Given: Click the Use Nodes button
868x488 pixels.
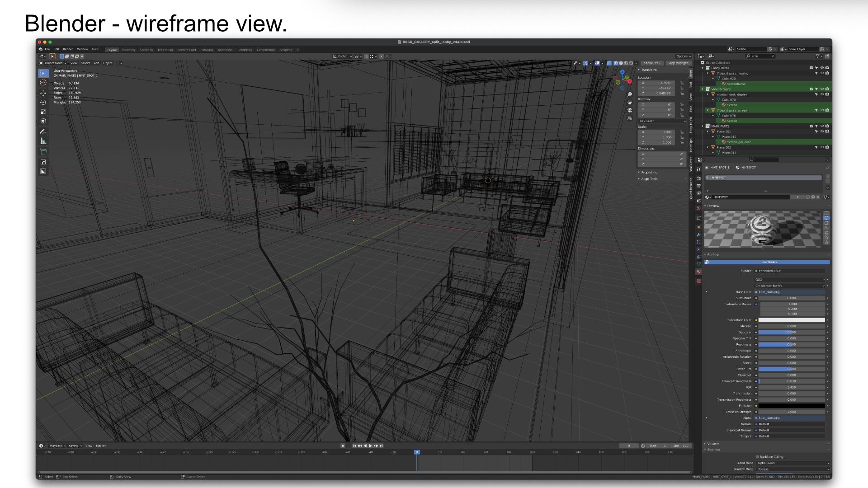Looking at the screenshot, I should tap(767, 262).
